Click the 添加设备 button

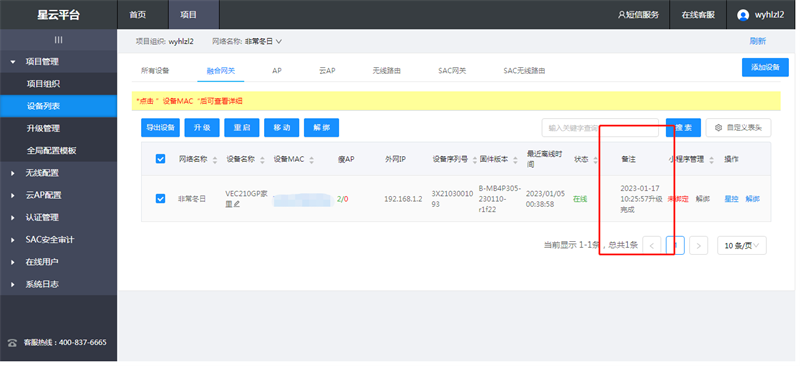[x=765, y=67]
